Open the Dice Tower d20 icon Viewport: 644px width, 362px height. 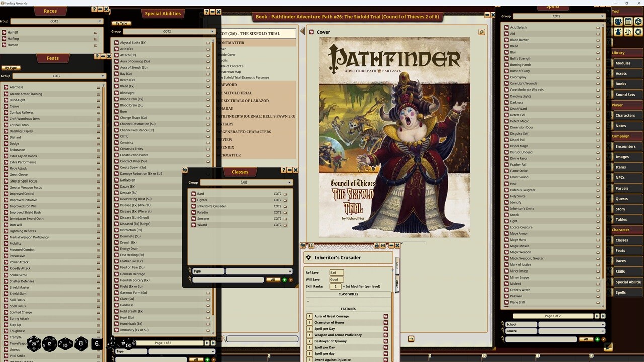click(638, 21)
